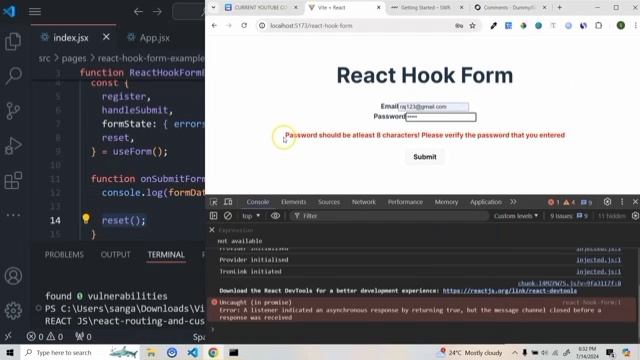This screenshot has height=360, width=640.
Task: Open the Chrome tab search dropdown
Action: (x=213, y=7)
